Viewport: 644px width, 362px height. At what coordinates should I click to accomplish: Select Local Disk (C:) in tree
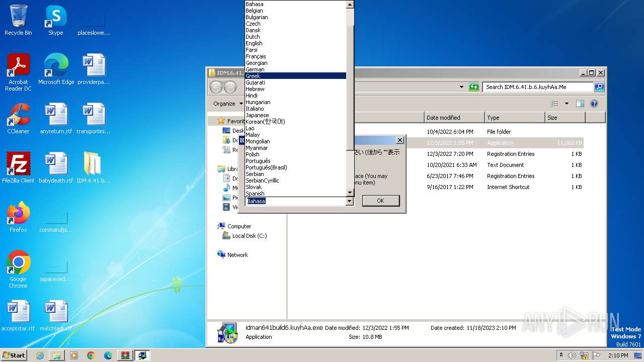(245, 236)
